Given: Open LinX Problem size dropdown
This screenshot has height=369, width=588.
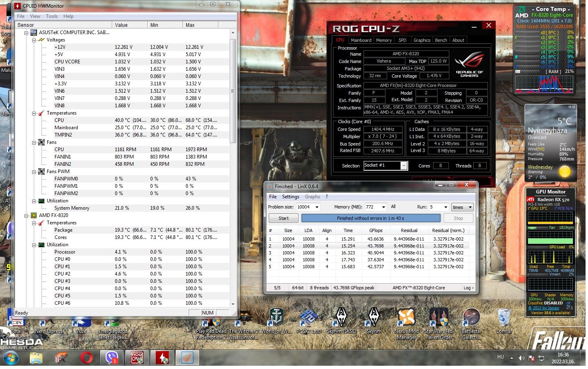Looking at the screenshot, I should (x=318, y=208).
